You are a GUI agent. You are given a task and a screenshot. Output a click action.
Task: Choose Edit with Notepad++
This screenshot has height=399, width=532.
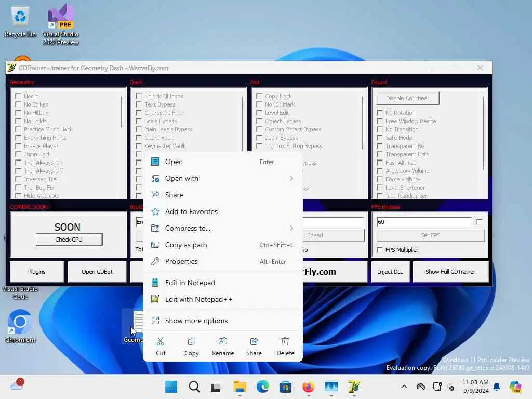point(222,299)
